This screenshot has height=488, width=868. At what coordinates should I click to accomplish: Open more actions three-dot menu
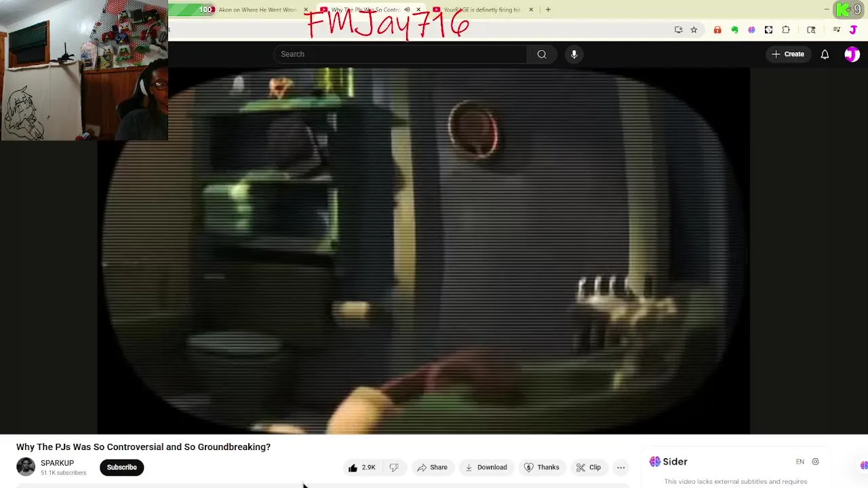[x=620, y=467]
